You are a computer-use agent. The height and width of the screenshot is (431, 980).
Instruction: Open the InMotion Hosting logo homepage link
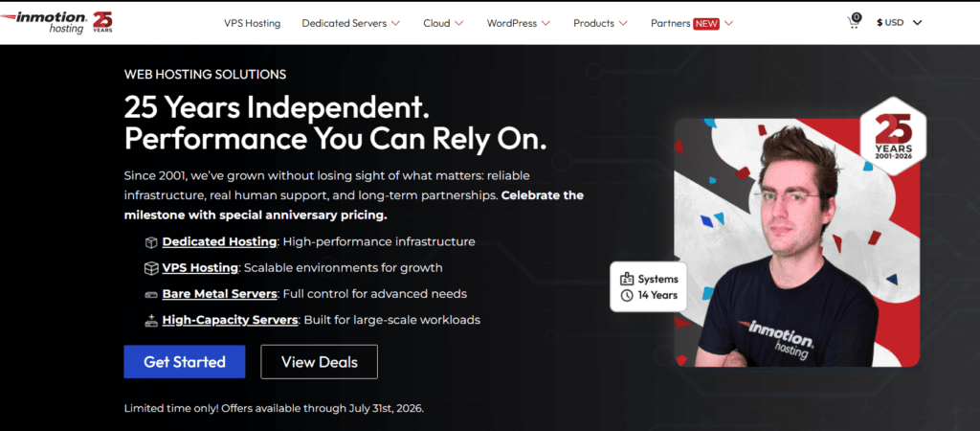pos(43,23)
